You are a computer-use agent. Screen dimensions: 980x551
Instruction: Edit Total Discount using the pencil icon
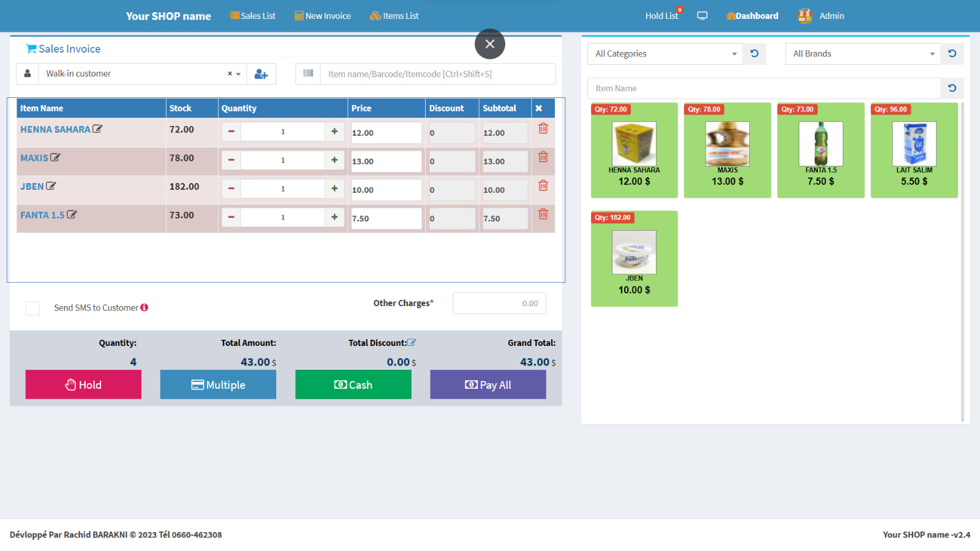tap(412, 343)
